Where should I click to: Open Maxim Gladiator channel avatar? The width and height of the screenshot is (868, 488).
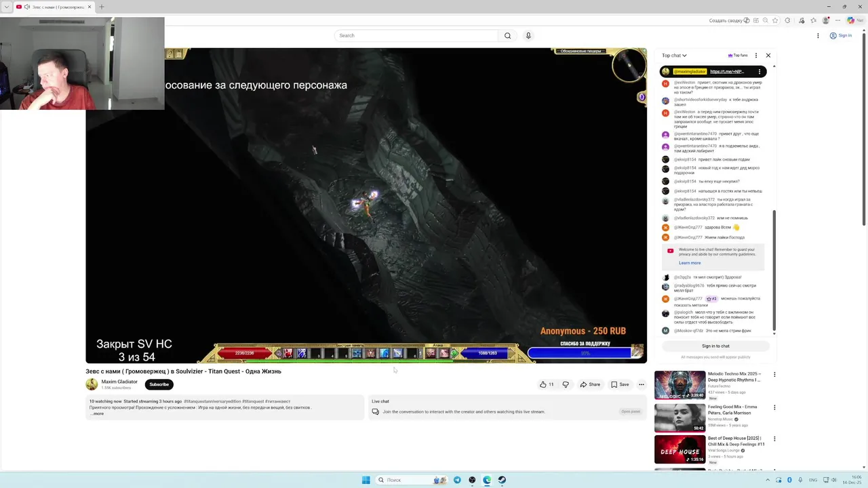click(92, 384)
